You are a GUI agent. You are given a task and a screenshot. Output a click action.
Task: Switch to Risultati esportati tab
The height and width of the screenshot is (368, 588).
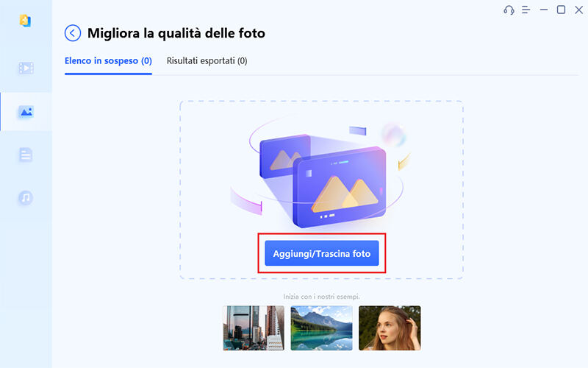[x=207, y=61]
